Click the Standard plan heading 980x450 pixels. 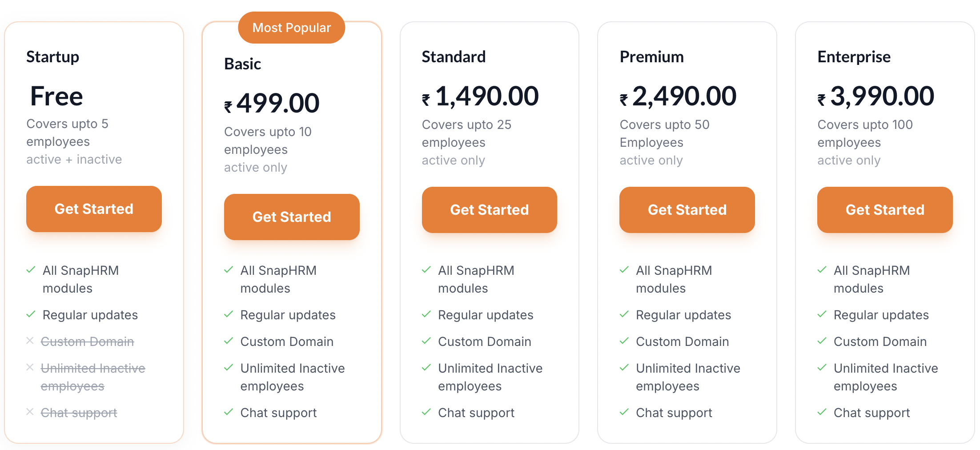point(454,57)
